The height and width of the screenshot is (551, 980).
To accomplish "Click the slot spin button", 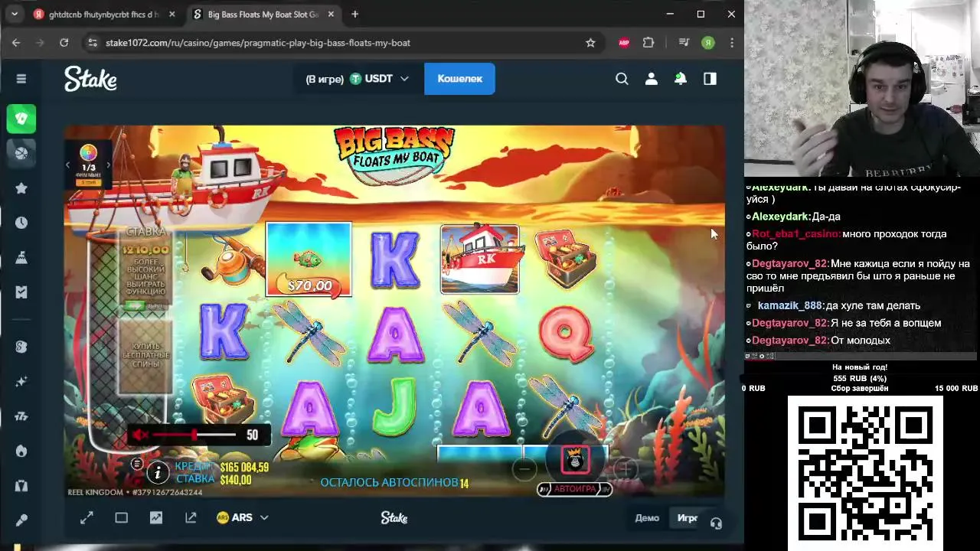I will coord(575,459).
